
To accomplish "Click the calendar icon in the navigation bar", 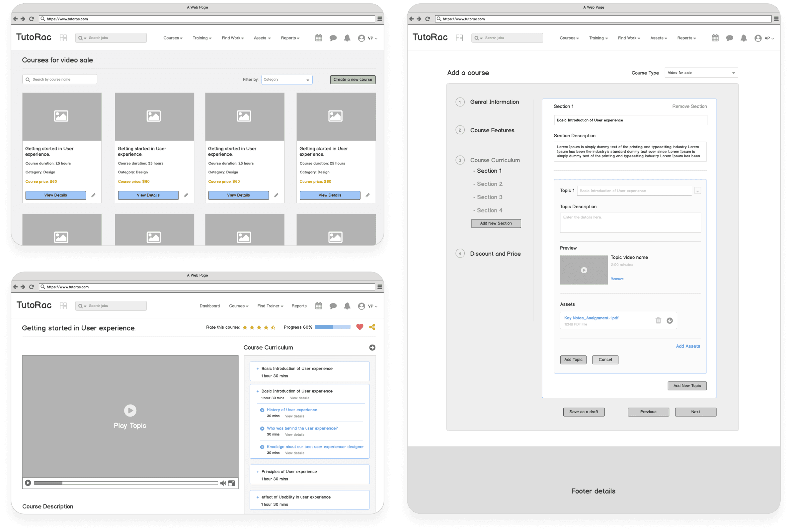I will pos(318,38).
